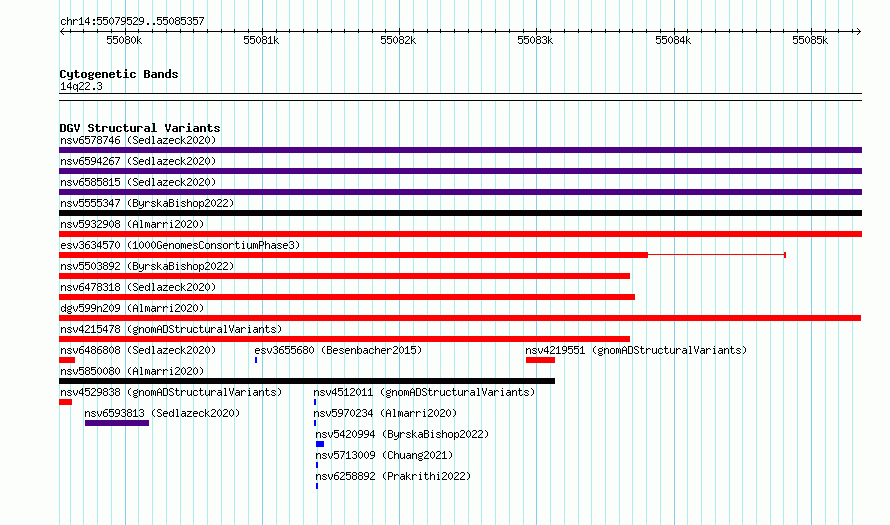Screen dimensions: 890x525
Task: Select the red bar under nsv4219551
Action: (x=540, y=360)
